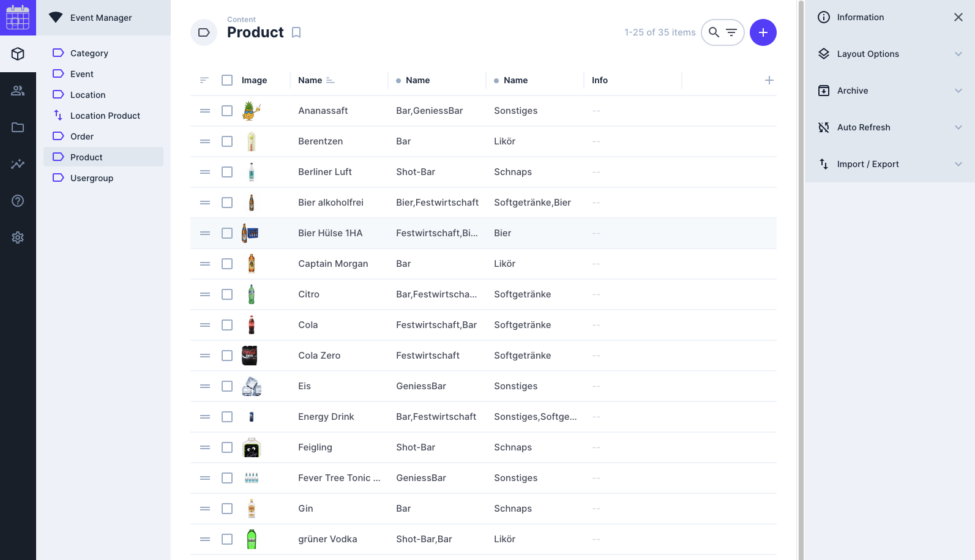Screen dimensions: 975x560
Task: Open Location Product in the navigation
Action: coord(105,116)
